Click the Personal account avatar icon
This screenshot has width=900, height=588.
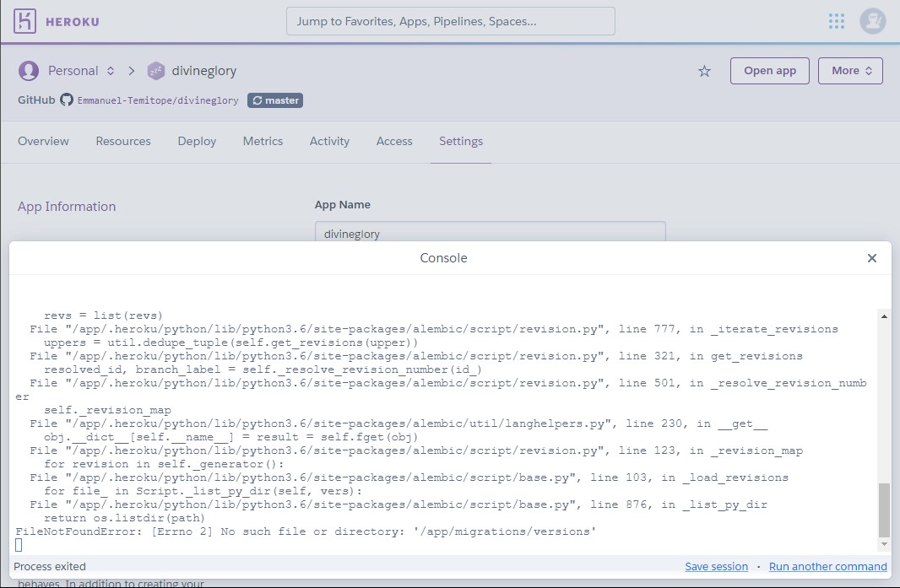(x=29, y=71)
